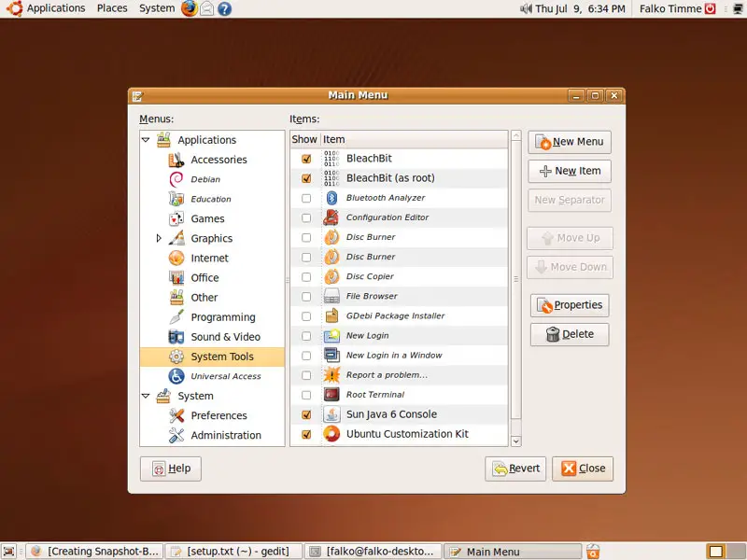Click the Close button at bottom right
747x560 pixels.
click(x=582, y=469)
